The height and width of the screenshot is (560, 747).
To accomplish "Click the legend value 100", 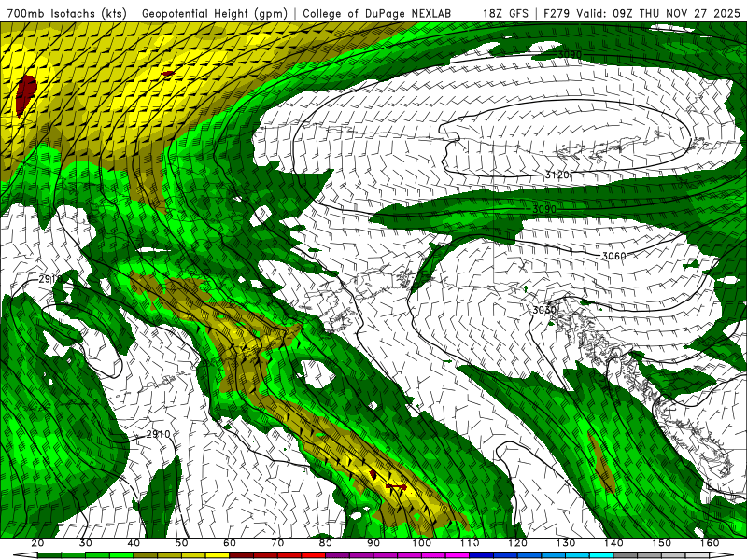I will coord(422,543).
